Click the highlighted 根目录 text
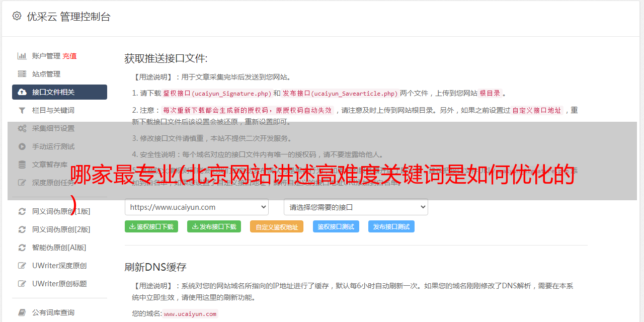Image resolution: width=644 pixels, height=322 pixels. 490,93
